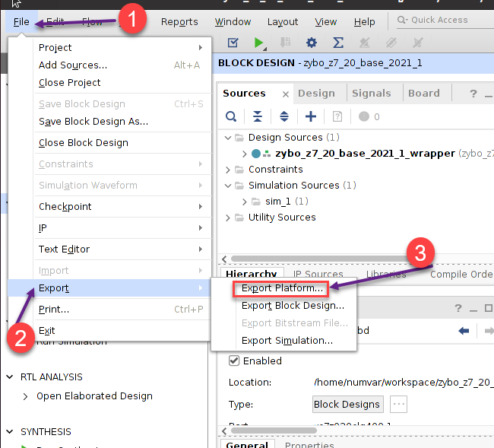Choose Export Platform from submenu
Viewport: 494px width, 448px height.
[281, 288]
